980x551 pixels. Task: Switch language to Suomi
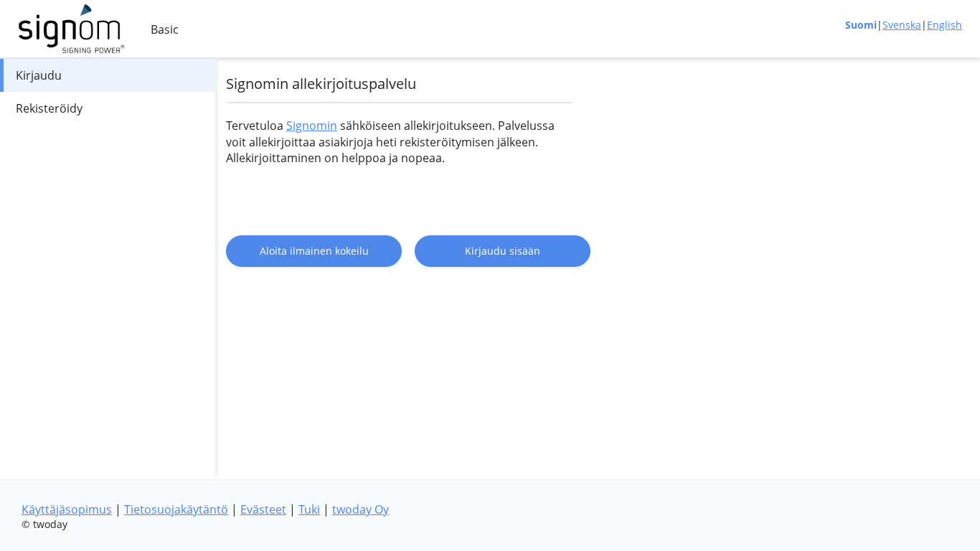860,25
